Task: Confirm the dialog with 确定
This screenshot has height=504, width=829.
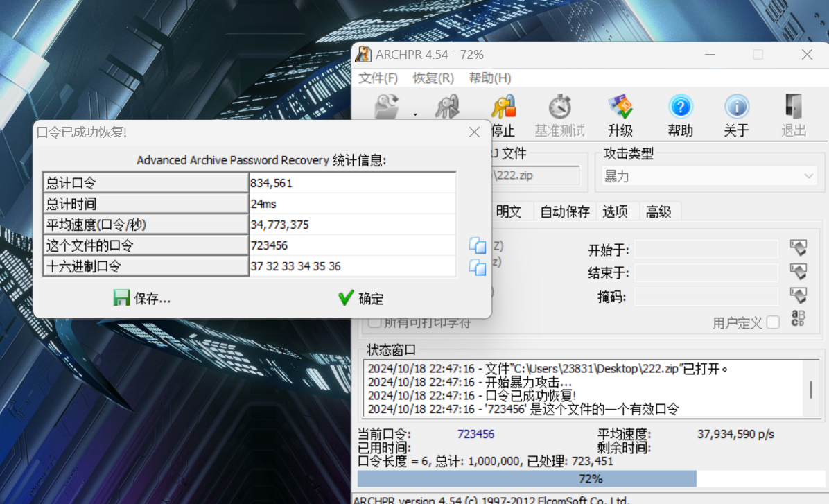Action: coord(360,298)
